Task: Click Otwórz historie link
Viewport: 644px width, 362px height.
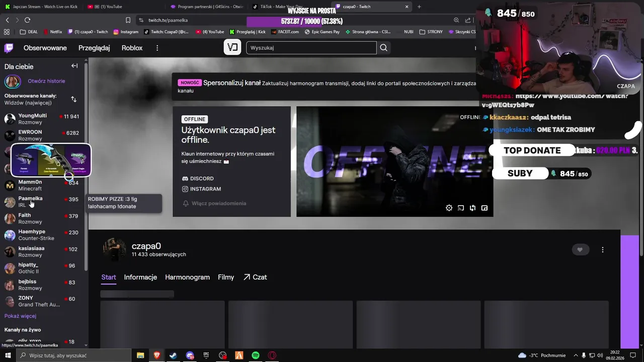Action: tap(46, 81)
